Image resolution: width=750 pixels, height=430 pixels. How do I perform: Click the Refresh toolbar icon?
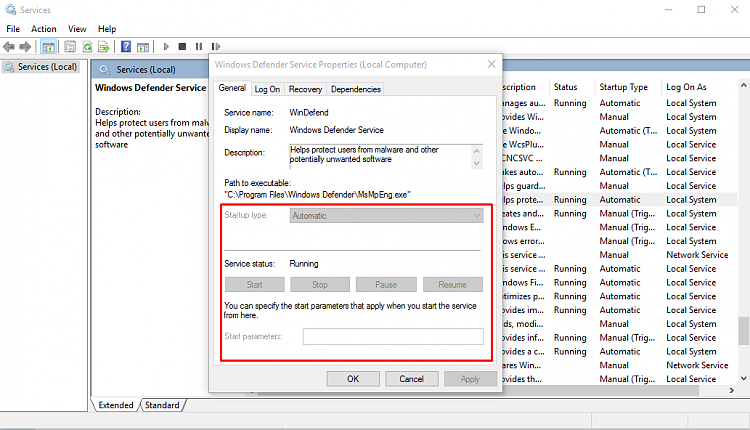pos(87,46)
